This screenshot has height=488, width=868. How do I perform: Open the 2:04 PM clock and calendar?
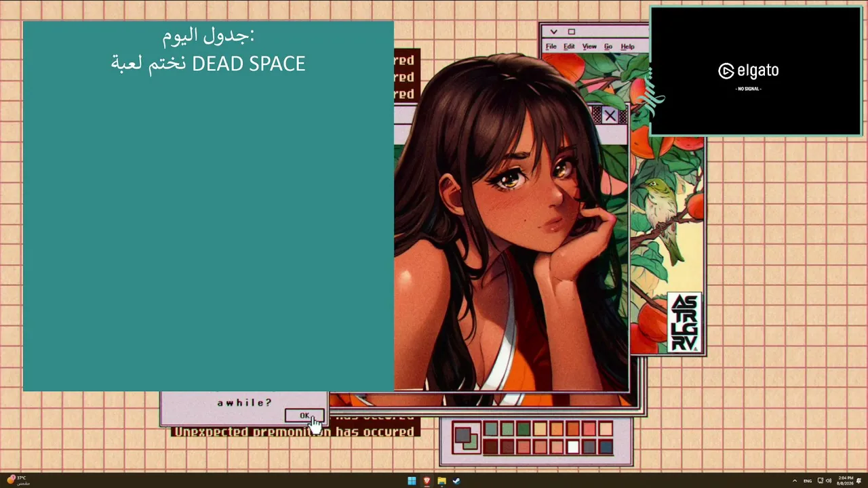coord(845,481)
